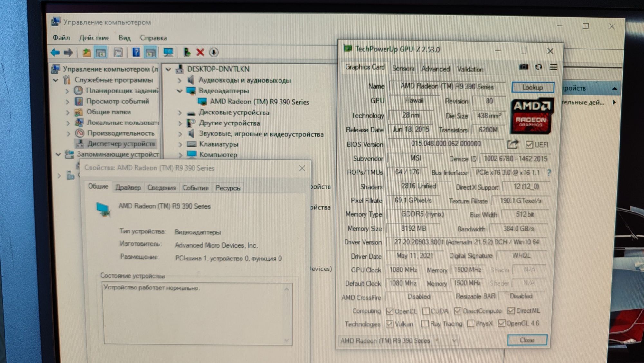Click the Event Viewer tree icon
The image size is (644, 363).
click(x=79, y=101)
